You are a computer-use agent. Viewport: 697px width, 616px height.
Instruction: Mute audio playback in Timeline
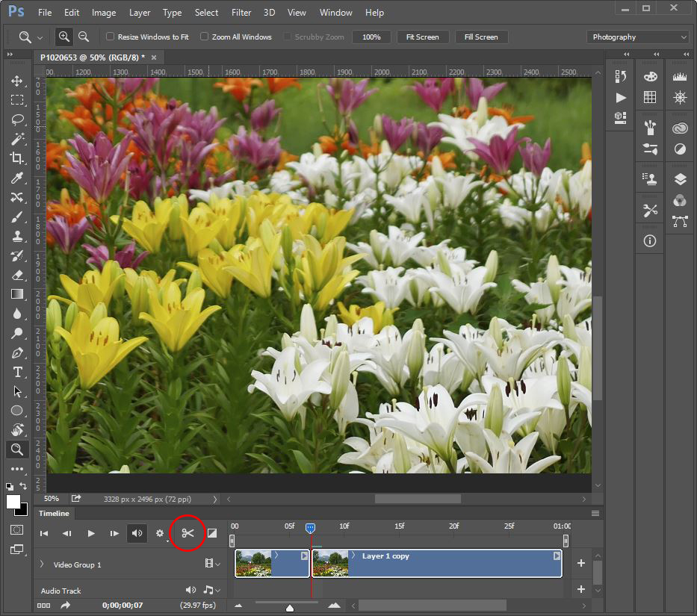137,533
